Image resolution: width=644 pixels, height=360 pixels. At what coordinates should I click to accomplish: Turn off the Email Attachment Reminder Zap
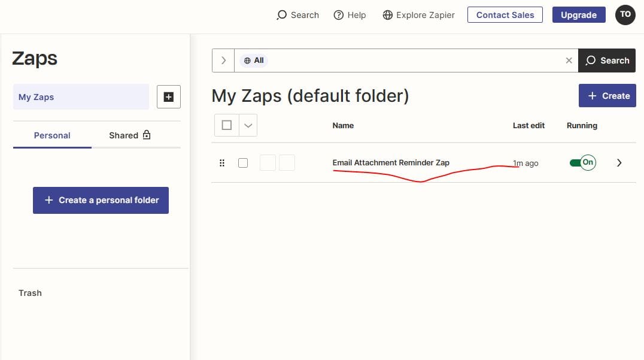(x=582, y=162)
